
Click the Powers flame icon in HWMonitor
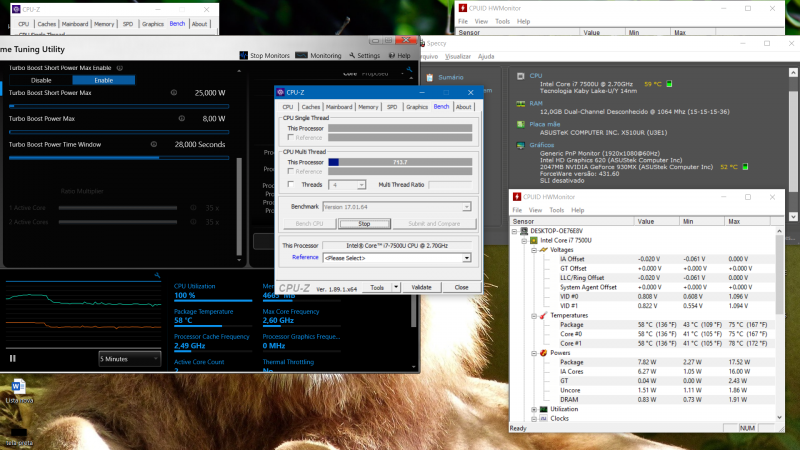click(543, 353)
